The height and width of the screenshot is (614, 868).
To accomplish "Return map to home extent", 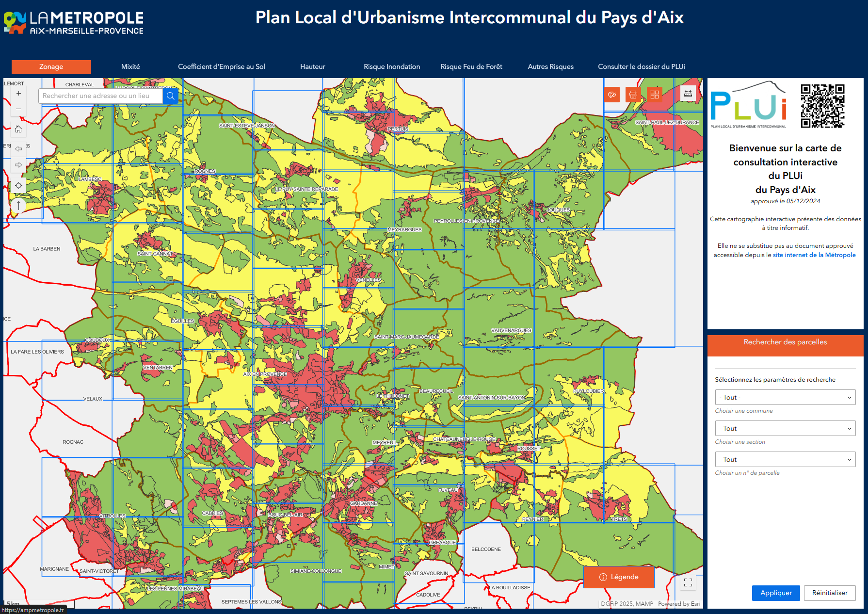I will coord(18,129).
